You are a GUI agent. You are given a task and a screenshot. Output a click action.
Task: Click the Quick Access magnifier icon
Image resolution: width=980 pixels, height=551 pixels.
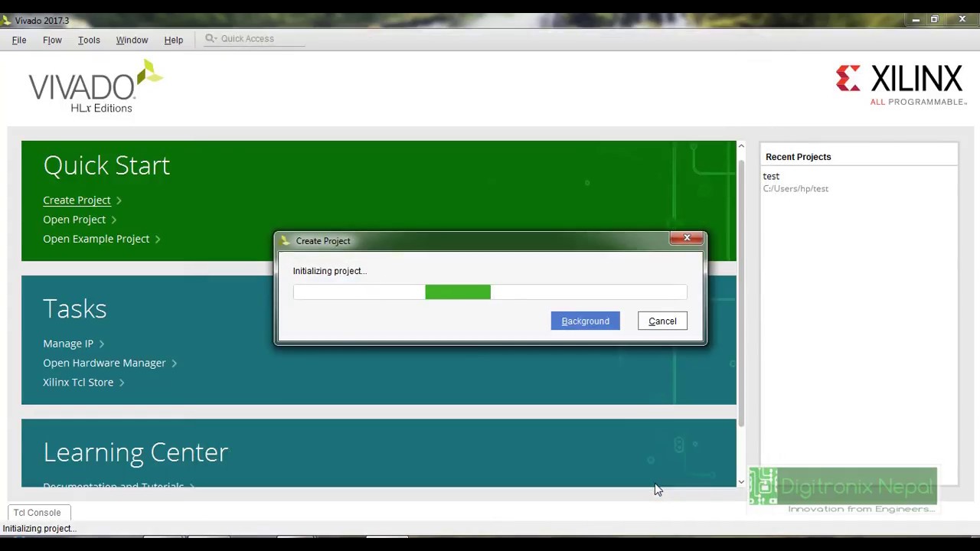(211, 38)
